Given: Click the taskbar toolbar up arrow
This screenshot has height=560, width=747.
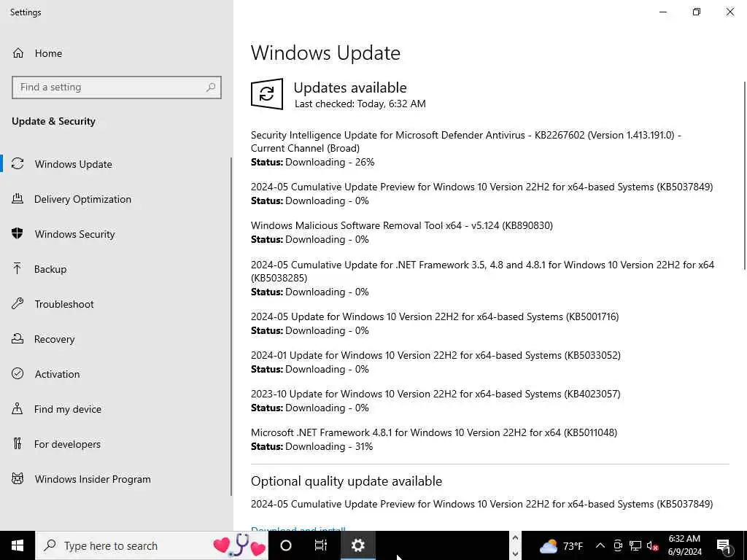Looking at the screenshot, I should click(515, 537).
